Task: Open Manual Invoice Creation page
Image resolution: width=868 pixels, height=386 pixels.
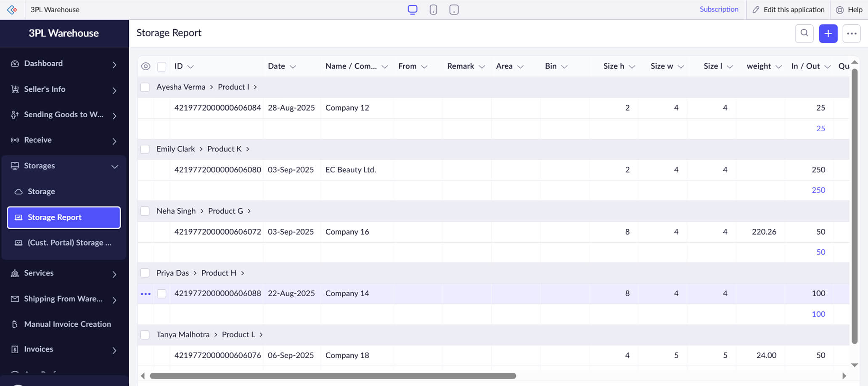Action: [67, 324]
